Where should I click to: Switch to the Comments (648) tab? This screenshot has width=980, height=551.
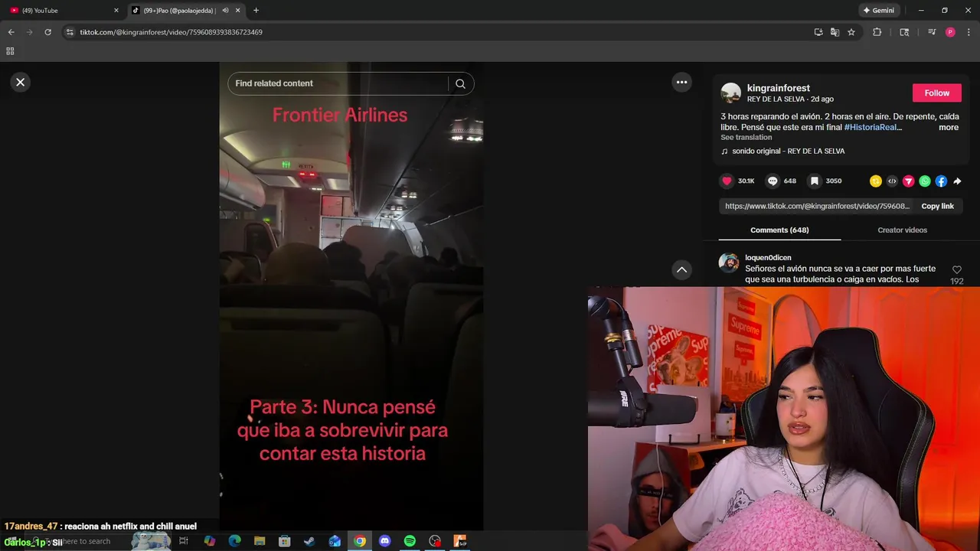779,230
